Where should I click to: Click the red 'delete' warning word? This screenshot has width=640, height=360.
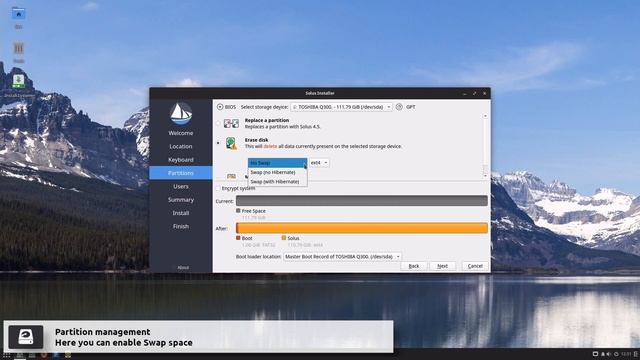click(270, 146)
